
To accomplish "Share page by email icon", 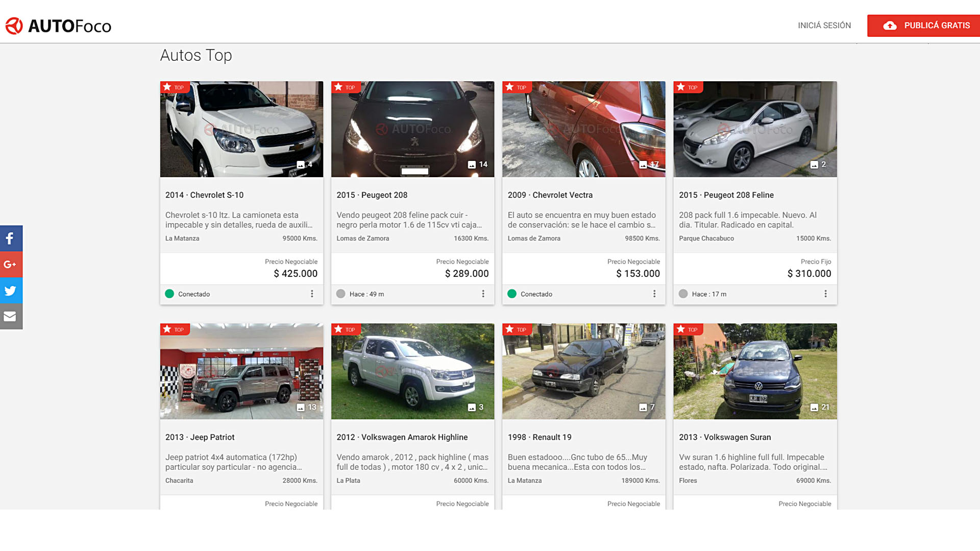I will (11, 316).
